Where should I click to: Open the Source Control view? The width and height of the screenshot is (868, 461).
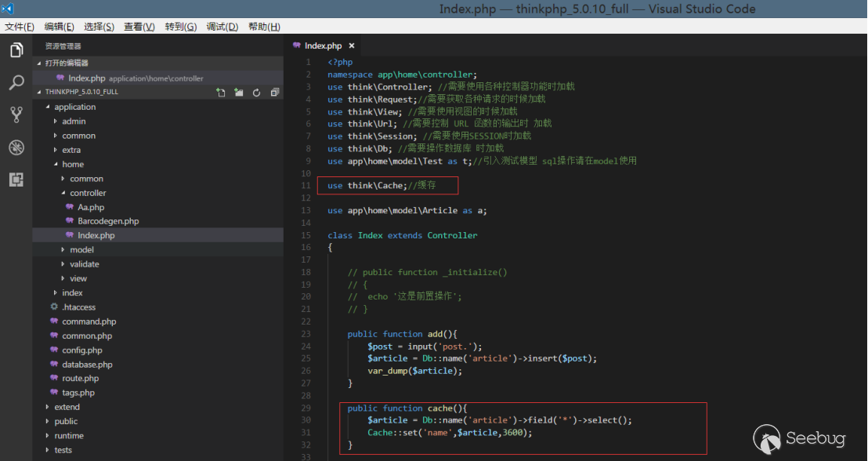coord(16,114)
